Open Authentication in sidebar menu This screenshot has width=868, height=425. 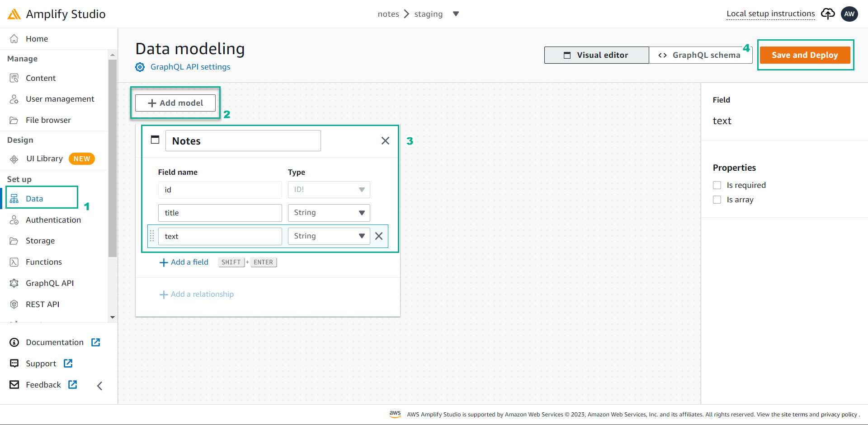53,220
